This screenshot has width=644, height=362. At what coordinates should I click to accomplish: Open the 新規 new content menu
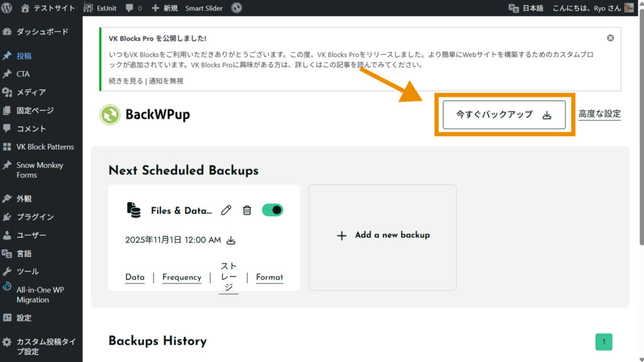tap(165, 8)
